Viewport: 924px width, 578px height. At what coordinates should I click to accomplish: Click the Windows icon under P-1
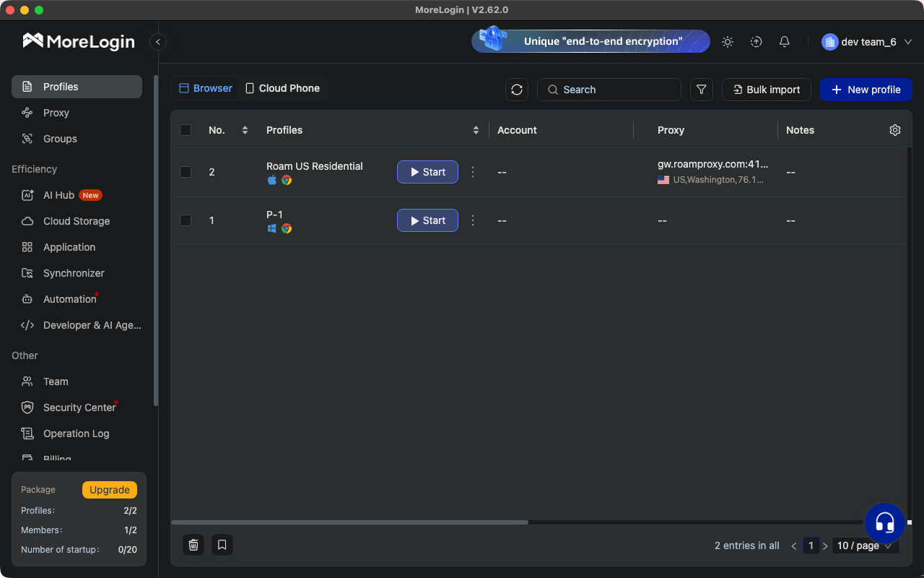(x=272, y=228)
